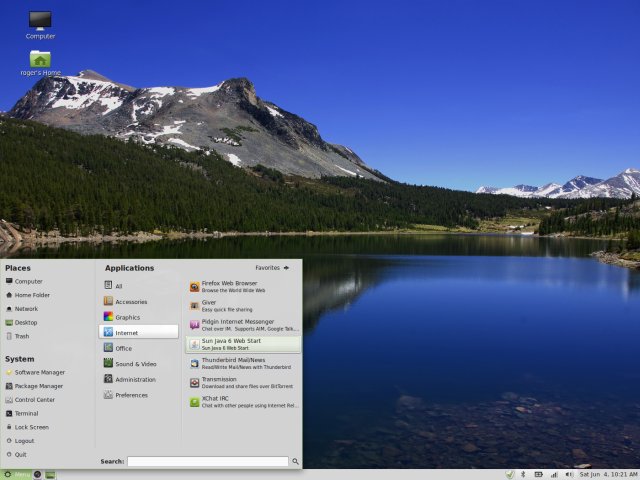Toggle the Menu button on the panel

pos(16,473)
